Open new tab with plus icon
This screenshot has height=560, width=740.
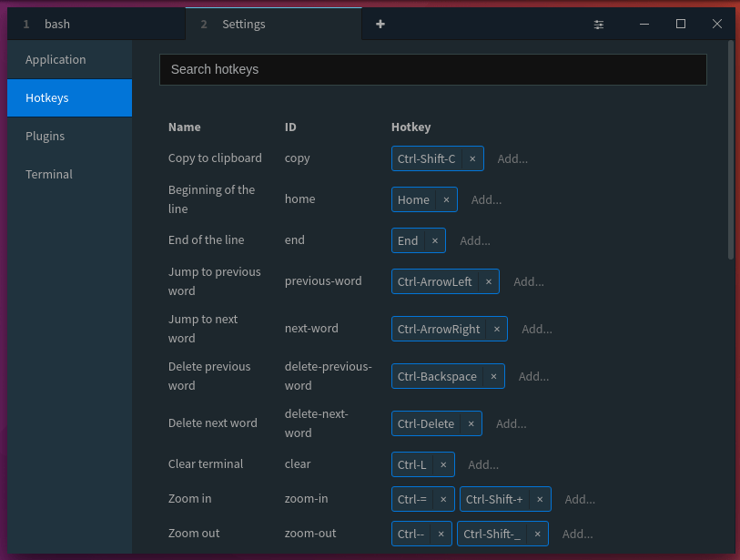(x=380, y=24)
